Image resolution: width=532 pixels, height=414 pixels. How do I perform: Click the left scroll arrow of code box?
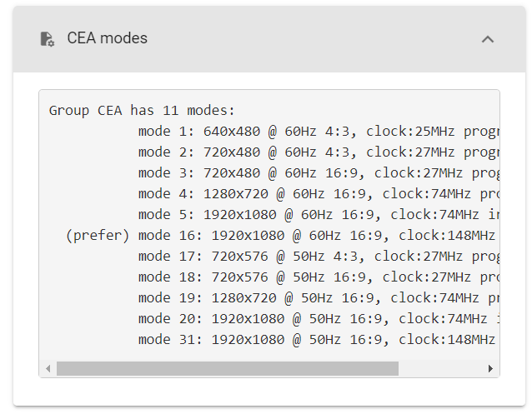pos(48,368)
